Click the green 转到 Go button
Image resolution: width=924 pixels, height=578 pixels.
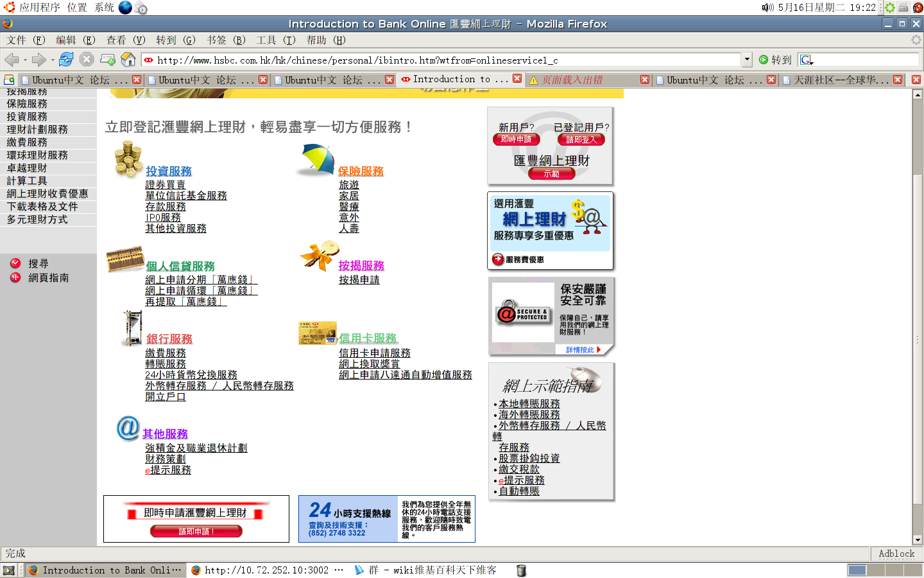coord(775,60)
